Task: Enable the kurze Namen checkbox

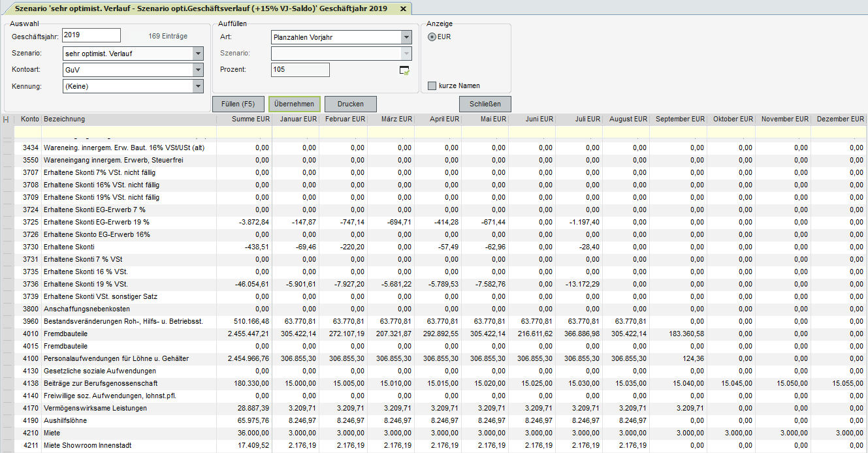Action: [432, 86]
